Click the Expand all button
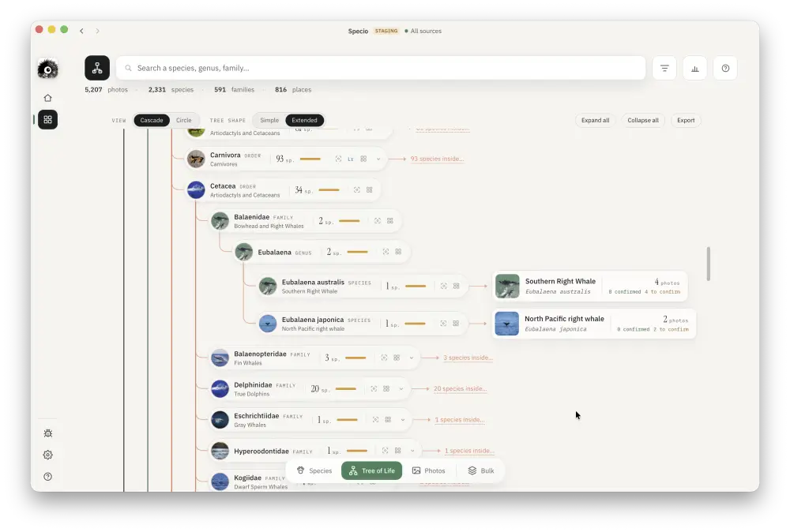This screenshot has height=532, width=790. click(x=595, y=120)
